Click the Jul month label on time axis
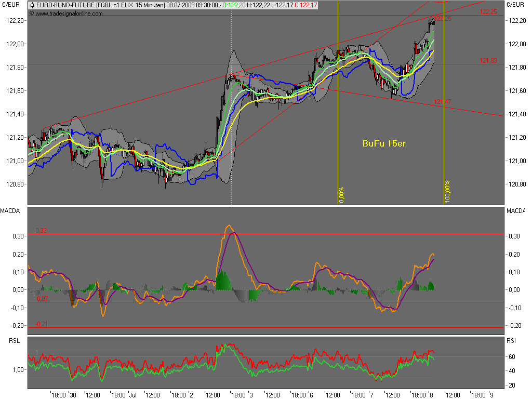The height and width of the screenshot is (399, 532). tap(132, 395)
